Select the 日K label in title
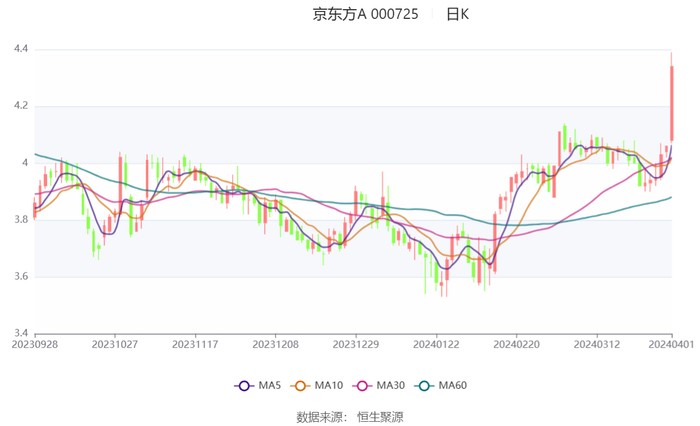This screenshot has width=700, height=426. point(457,14)
